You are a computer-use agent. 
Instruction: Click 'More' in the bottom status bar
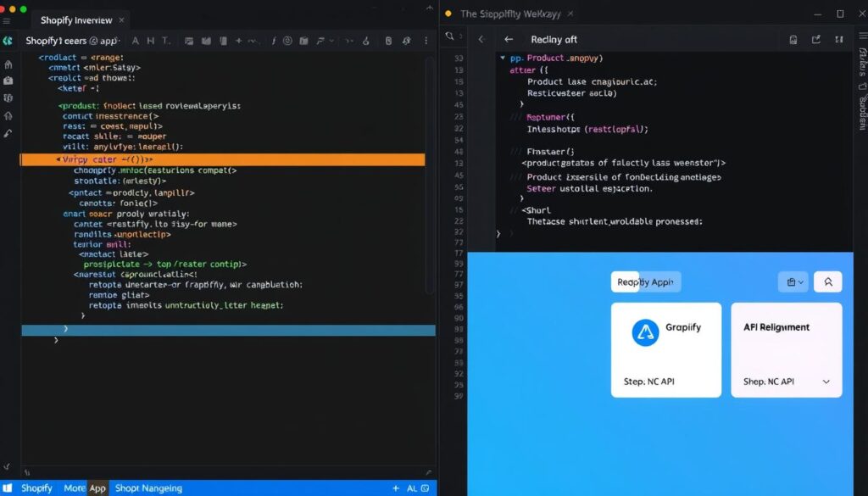75,488
